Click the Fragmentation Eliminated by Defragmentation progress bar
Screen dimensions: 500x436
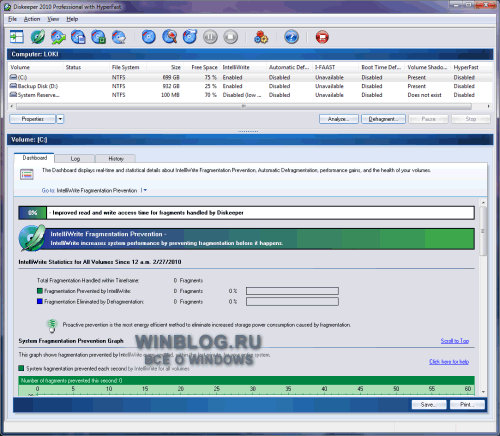(292, 302)
